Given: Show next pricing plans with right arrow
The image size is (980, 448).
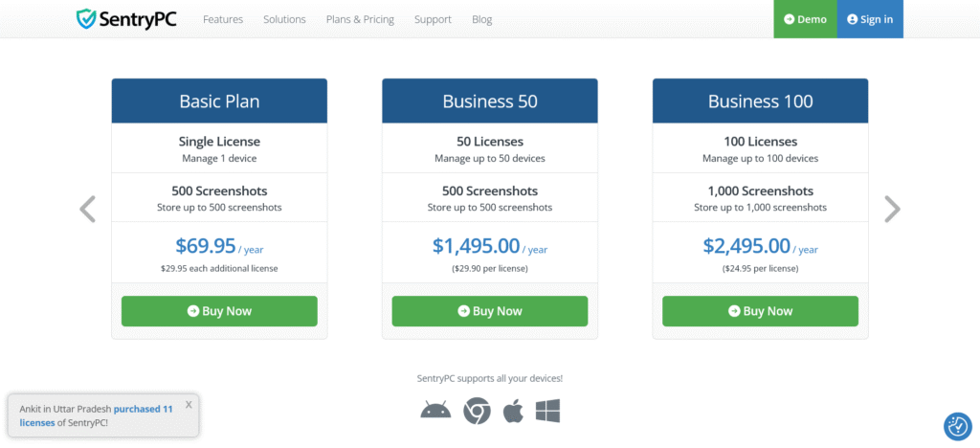Looking at the screenshot, I should pyautogui.click(x=892, y=209).
